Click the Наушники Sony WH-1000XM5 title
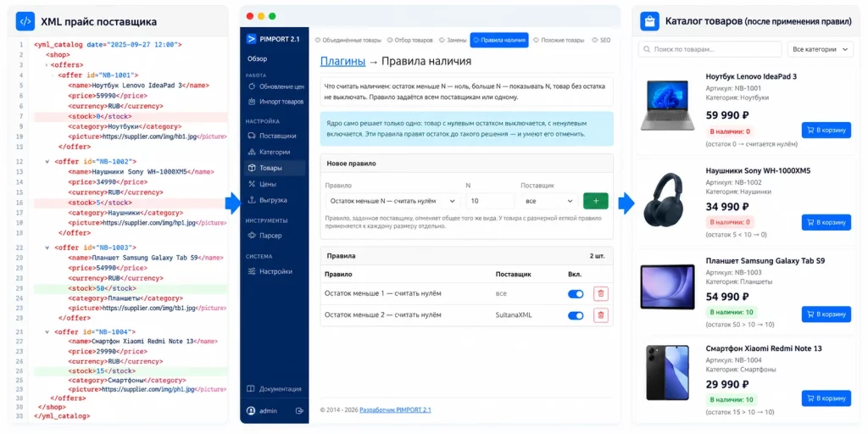Screen dimensions: 868x434 [758, 170]
